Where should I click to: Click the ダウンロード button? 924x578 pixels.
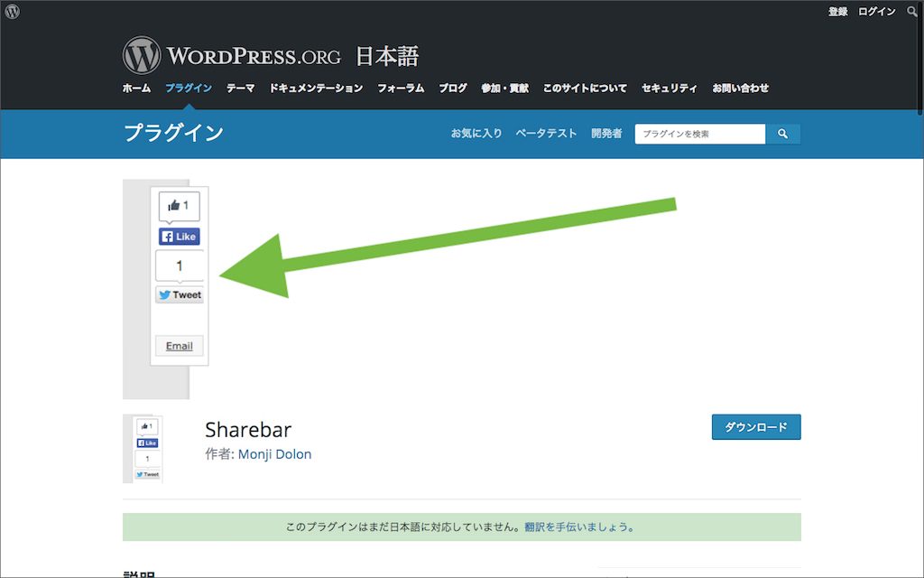756,427
